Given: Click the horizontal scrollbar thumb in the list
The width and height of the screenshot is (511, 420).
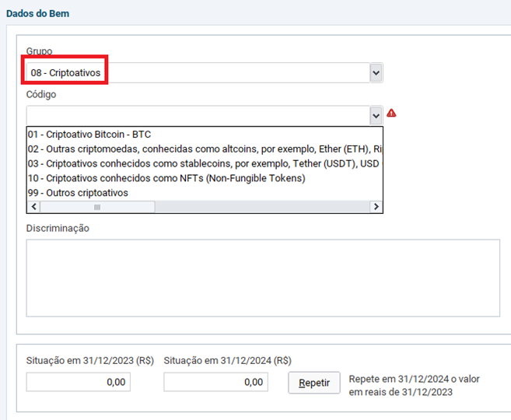Looking at the screenshot, I should pyautogui.click(x=97, y=207).
